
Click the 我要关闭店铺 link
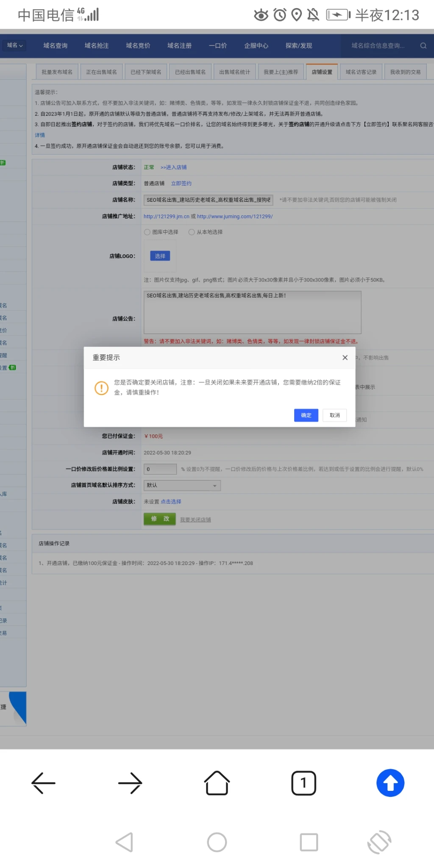click(195, 520)
